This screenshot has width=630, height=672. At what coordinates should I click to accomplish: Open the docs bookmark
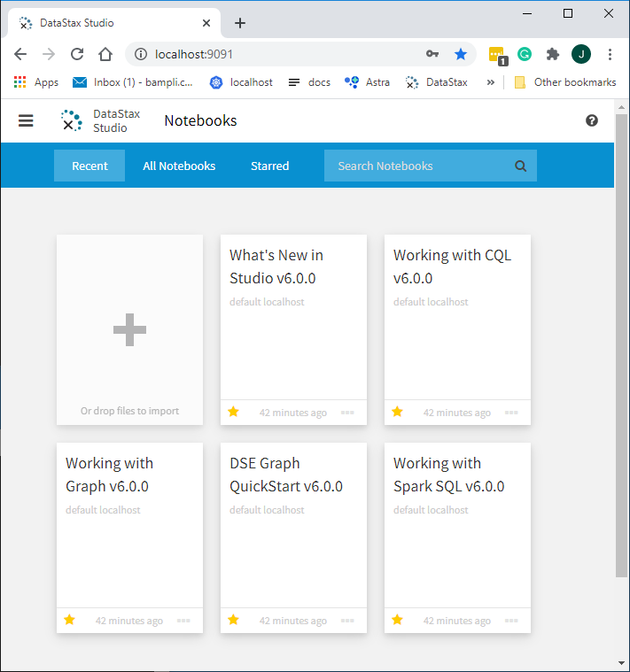click(309, 82)
